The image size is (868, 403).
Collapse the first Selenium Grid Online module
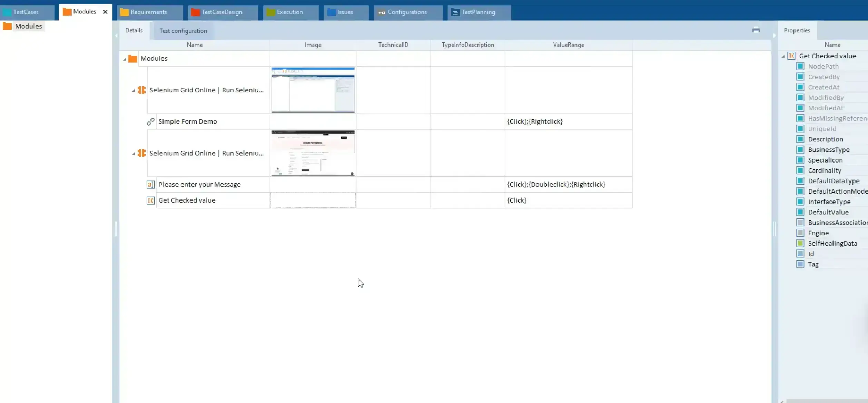[134, 91]
